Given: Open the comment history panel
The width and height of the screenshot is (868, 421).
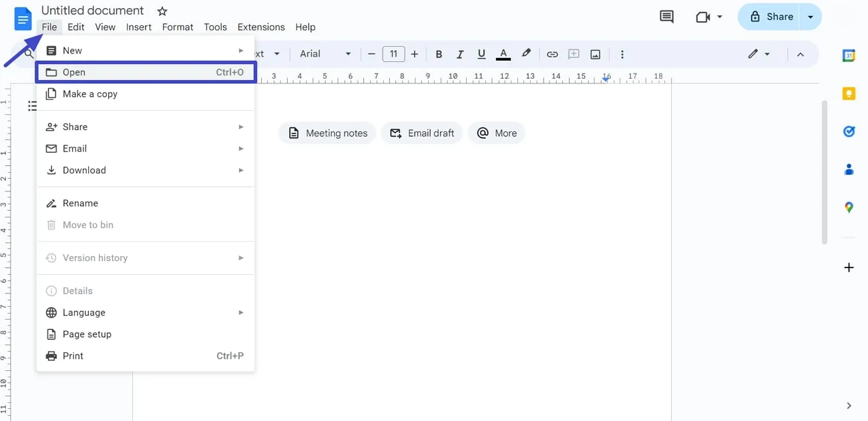Looking at the screenshot, I should 666,17.
